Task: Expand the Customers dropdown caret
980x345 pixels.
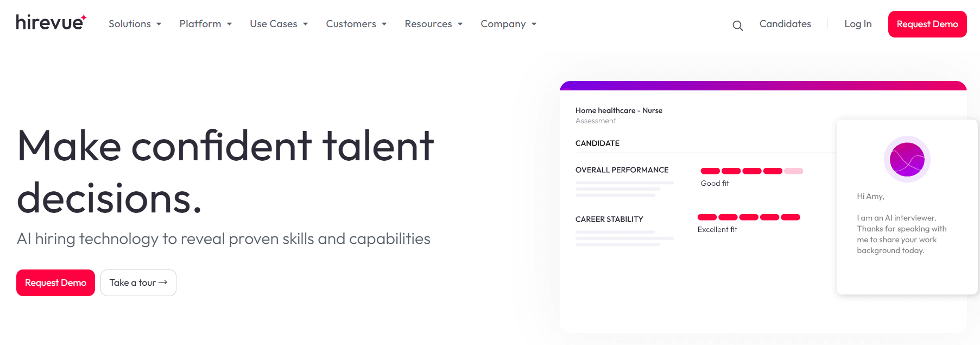Action: point(384,24)
